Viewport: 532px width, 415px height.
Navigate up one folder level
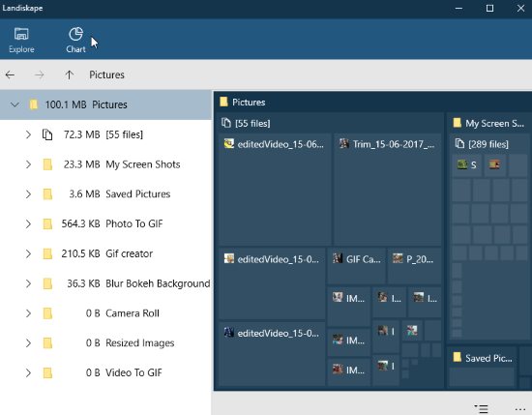pos(70,74)
